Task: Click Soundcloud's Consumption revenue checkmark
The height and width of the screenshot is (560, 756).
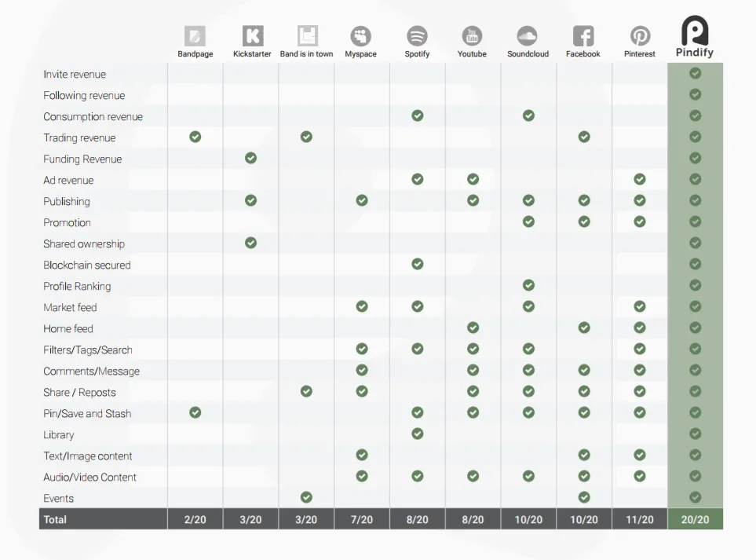Action: tap(529, 115)
